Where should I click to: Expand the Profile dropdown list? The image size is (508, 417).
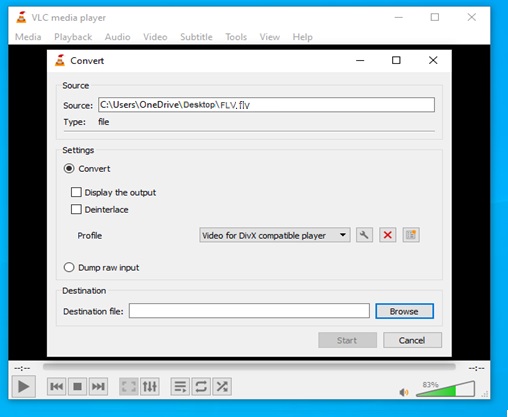coord(275,235)
